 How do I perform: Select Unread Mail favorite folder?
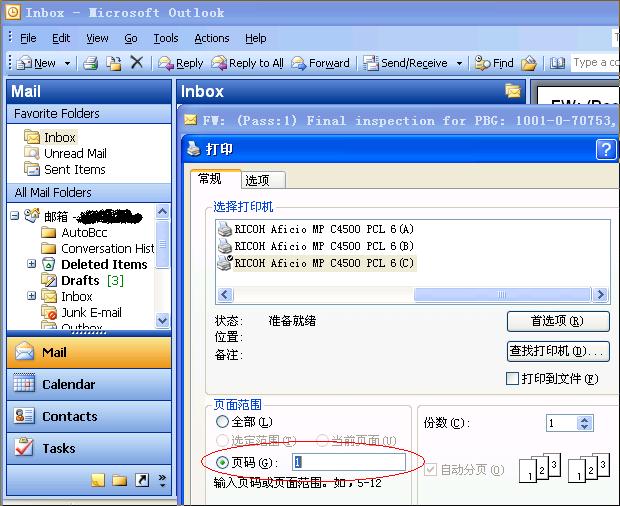pyautogui.click(x=66, y=153)
